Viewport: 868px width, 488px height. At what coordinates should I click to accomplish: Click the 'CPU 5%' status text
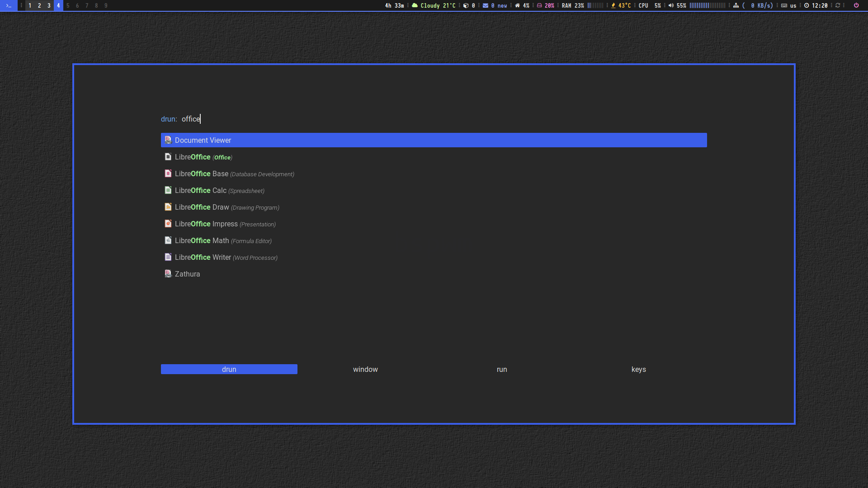click(x=650, y=5)
